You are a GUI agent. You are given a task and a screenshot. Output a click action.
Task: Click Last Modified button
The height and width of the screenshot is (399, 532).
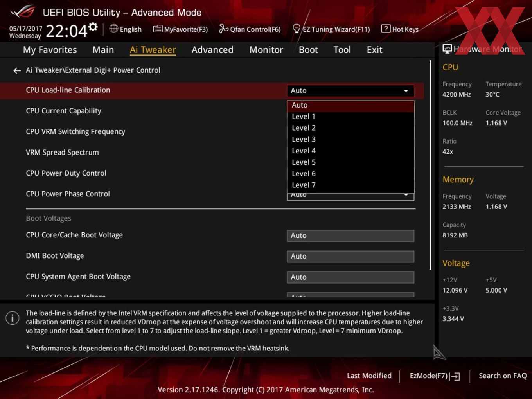point(369,376)
